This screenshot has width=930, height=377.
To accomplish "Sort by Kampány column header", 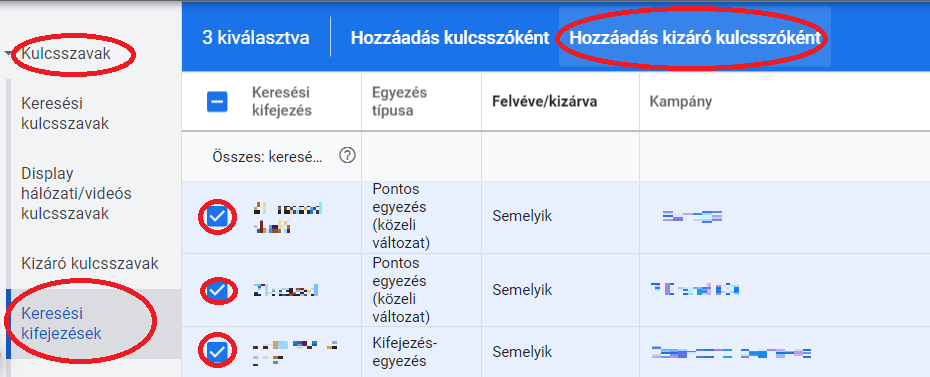I will click(681, 101).
